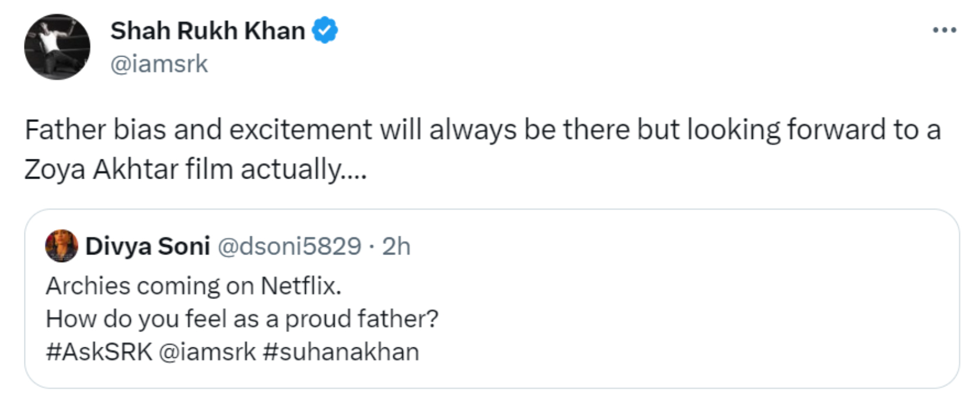Visit the @iamsrk handle under the name
The height and width of the screenshot is (394, 980).
(x=159, y=64)
